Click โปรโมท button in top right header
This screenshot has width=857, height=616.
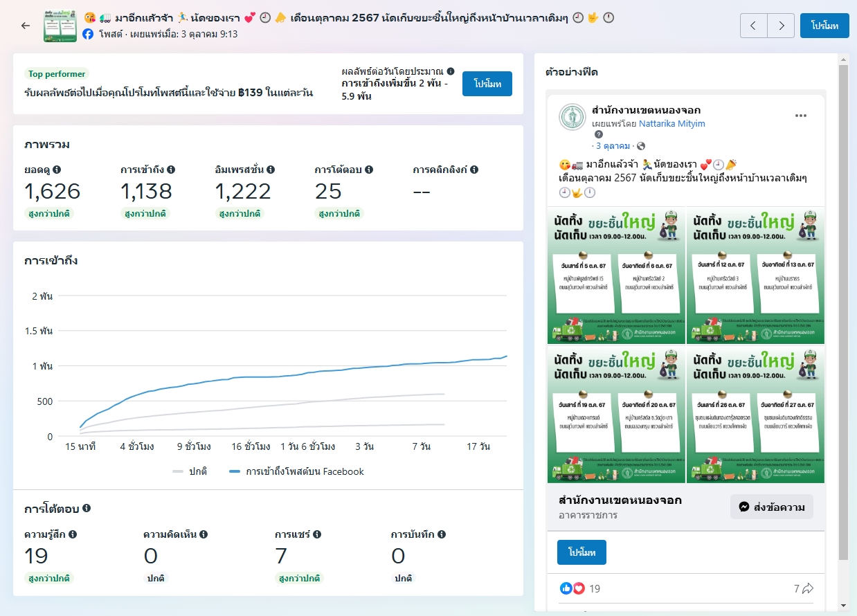(824, 26)
